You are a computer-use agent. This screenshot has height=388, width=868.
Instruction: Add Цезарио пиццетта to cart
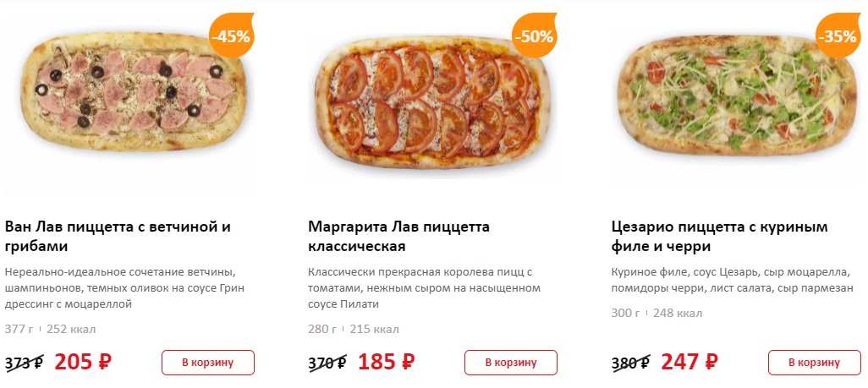coord(814,363)
